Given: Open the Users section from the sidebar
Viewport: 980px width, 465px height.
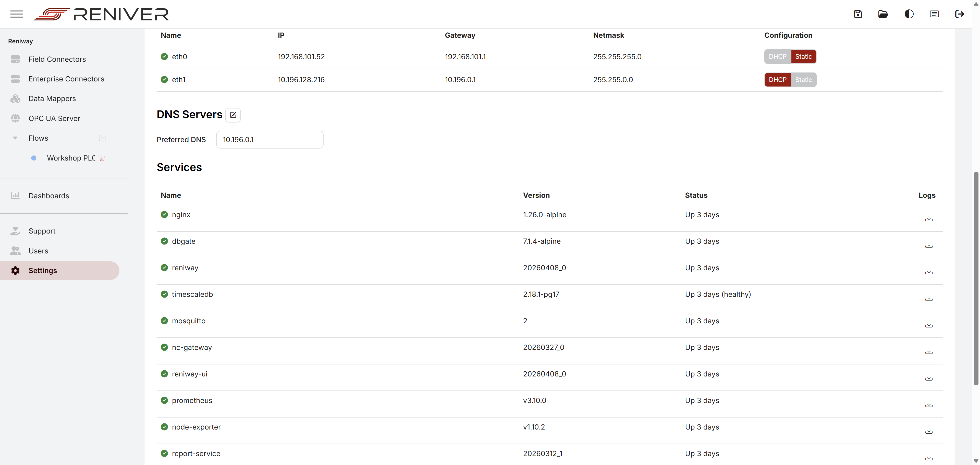Looking at the screenshot, I should 39,250.
